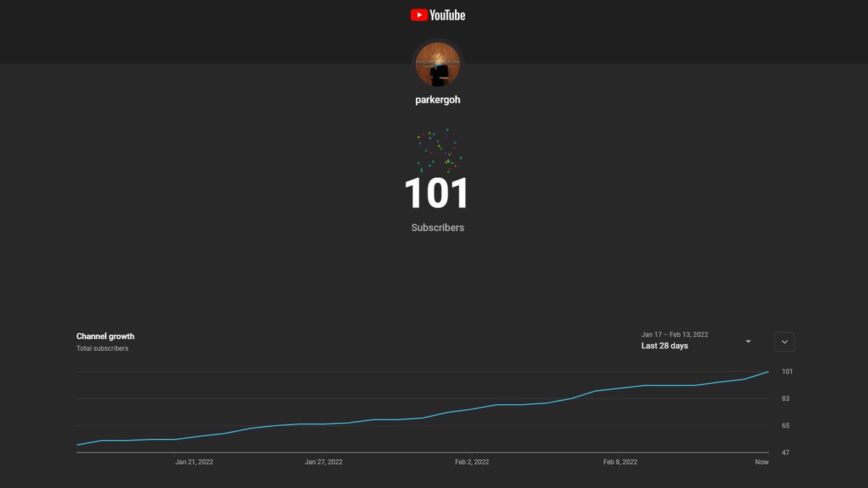This screenshot has width=868, height=488.
Task: Click the Now label on the chart axis
Action: pos(761,461)
